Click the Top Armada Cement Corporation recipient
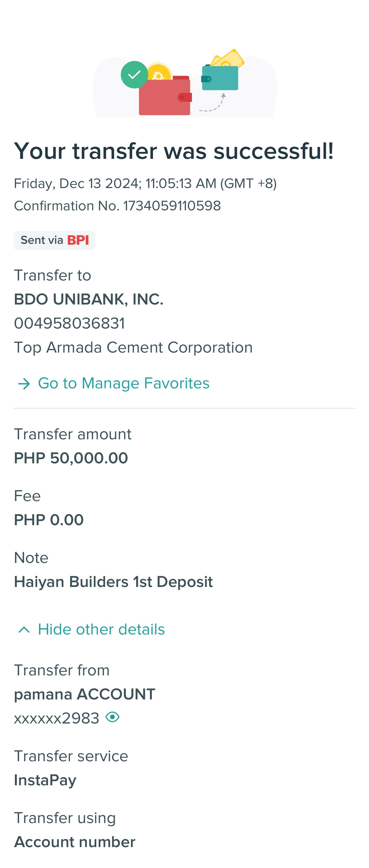The image size is (369, 868). 133,347
